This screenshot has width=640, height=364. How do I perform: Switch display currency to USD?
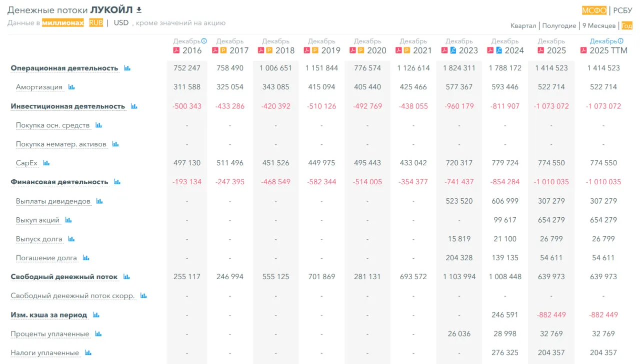point(121,22)
